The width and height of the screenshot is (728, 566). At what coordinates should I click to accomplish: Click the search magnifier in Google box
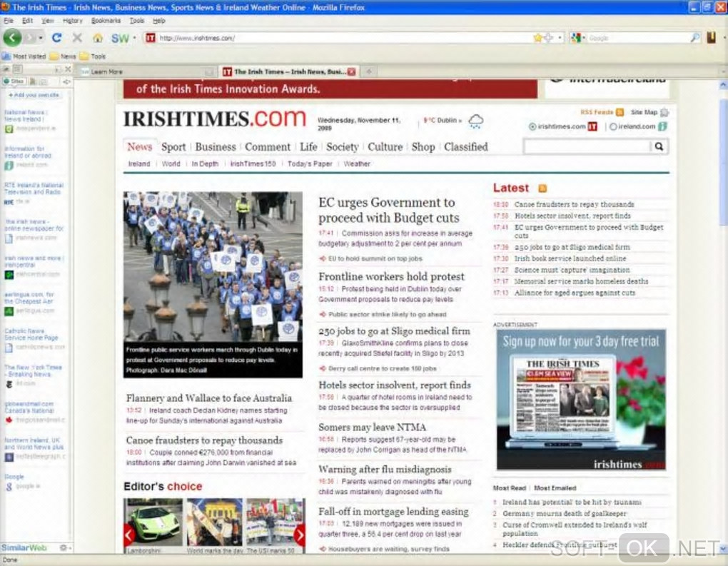(695, 38)
